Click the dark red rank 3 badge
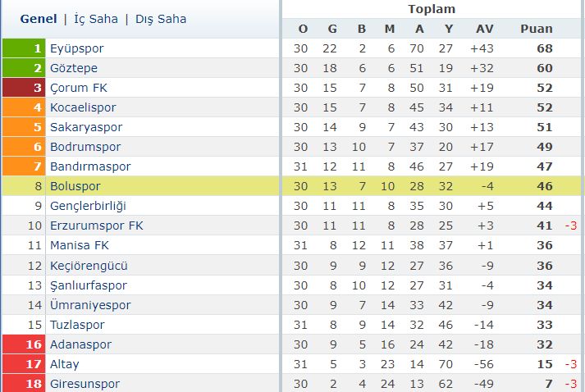This screenshot has width=585, height=392. click(x=24, y=88)
